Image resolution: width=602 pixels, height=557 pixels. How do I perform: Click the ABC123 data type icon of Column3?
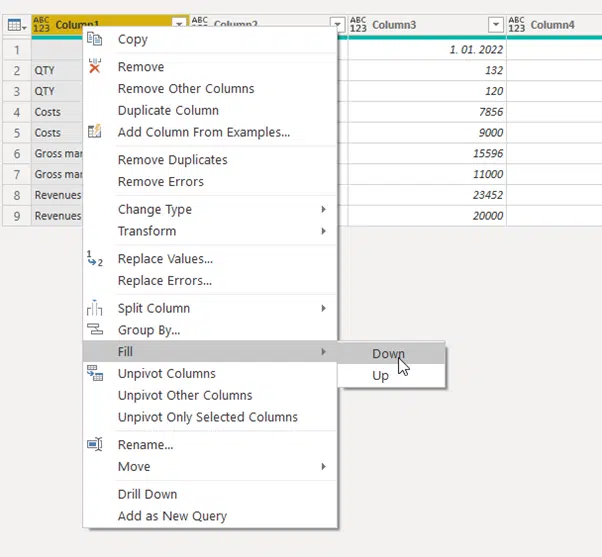(x=358, y=24)
